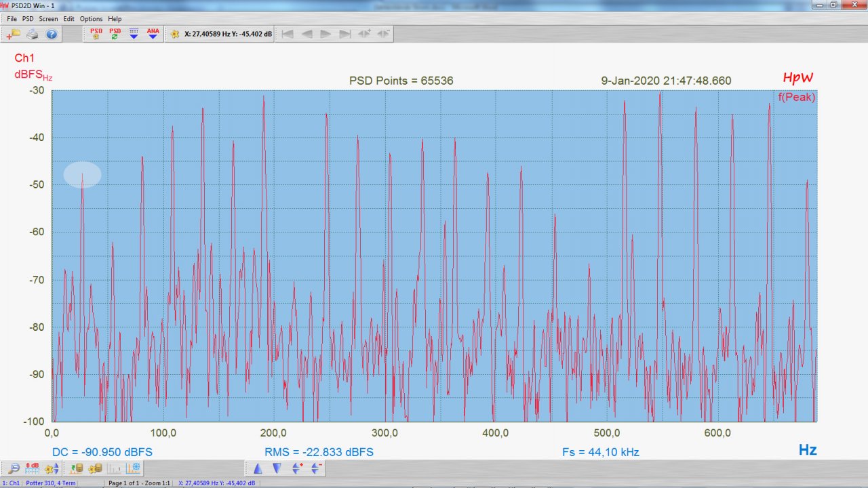The image size is (868, 488).
Task: Toggle the cursor marker star icon
Action: (175, 34)
